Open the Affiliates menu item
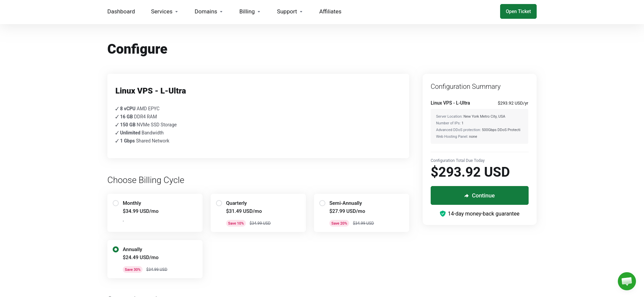Viewport: 644px width, 297px height. [x=330, y=11]
